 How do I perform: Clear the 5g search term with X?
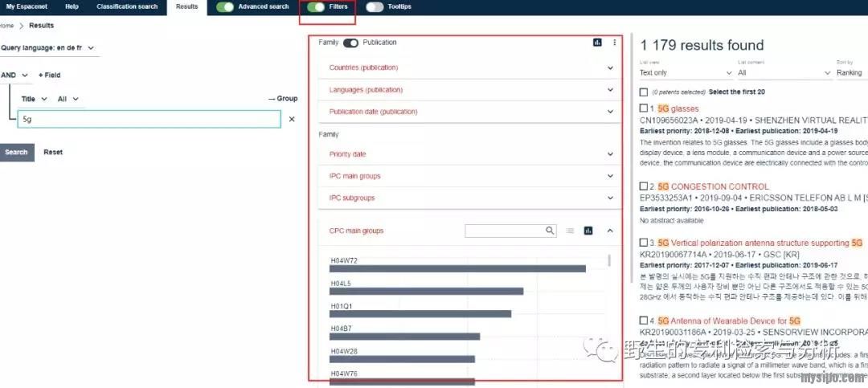tap(292, 119)
